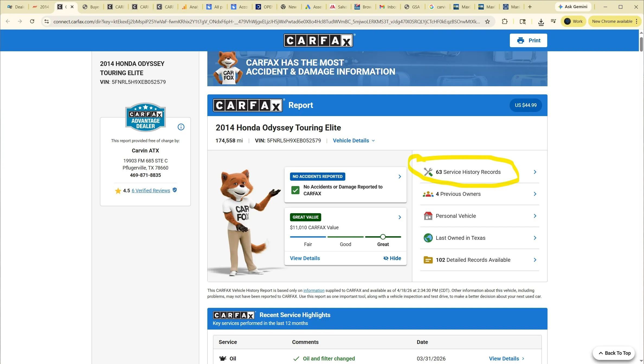Click the oil can icon in Service table

(x=223, y=359)
